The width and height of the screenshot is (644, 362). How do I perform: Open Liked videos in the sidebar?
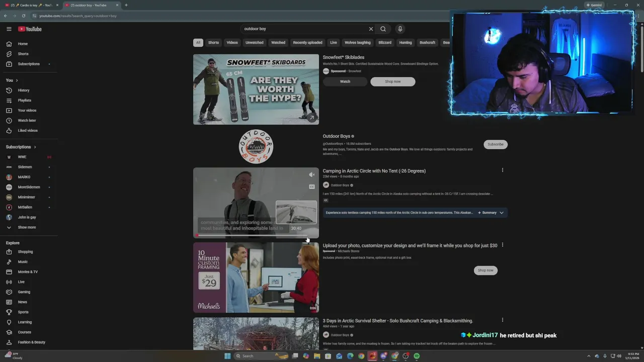29,130
